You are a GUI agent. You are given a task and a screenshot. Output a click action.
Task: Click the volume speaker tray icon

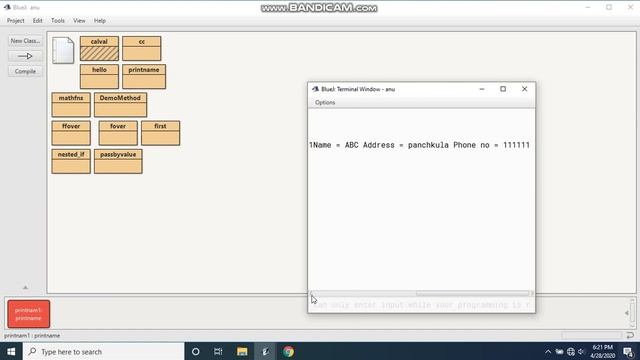click(581, 351)
